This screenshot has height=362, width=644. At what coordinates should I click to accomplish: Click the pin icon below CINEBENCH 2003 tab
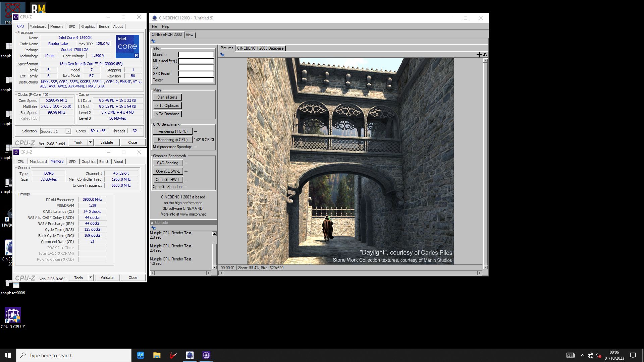[153, 41]
